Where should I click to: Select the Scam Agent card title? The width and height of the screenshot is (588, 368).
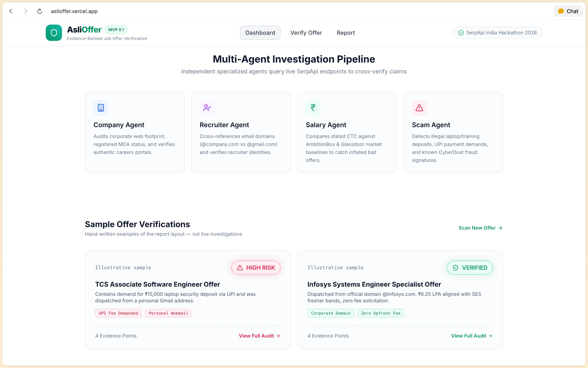click(x=431, y=125)
